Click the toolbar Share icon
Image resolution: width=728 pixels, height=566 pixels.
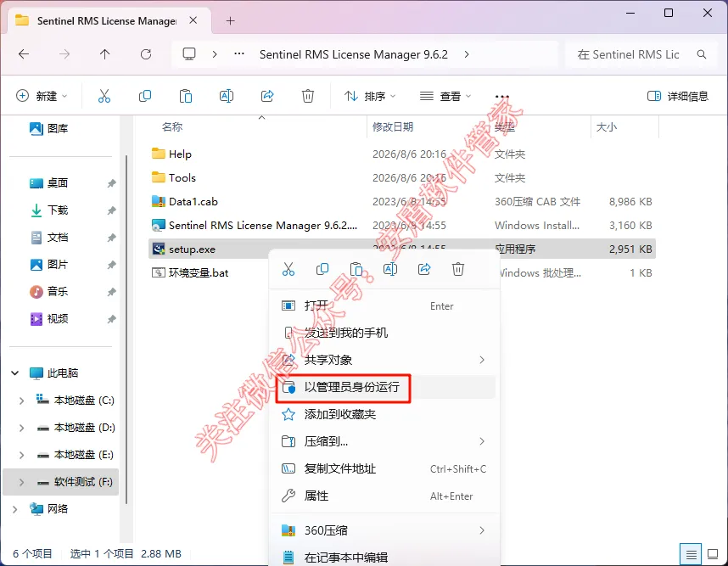pyautogui.click(x=267, y=96)
